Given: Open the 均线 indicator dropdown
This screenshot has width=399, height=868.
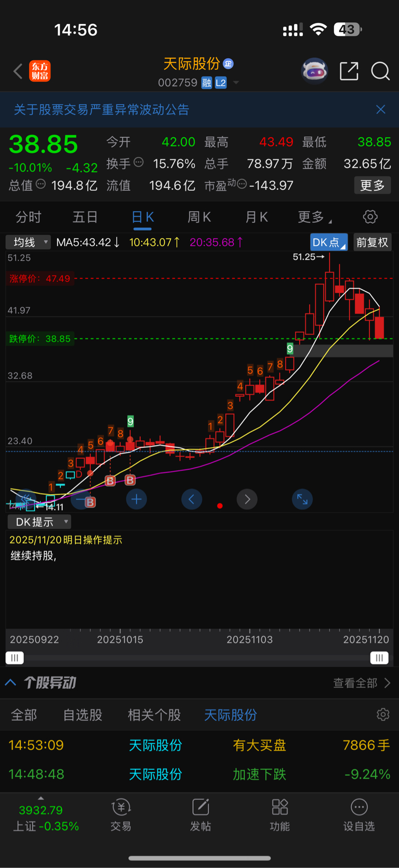Looking at the screenshot, I should 28,242.
